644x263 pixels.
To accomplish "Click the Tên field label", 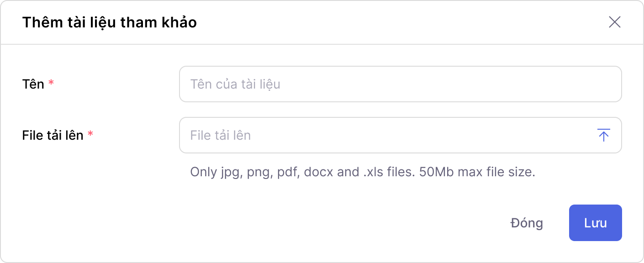I will (x=34, y=84).
